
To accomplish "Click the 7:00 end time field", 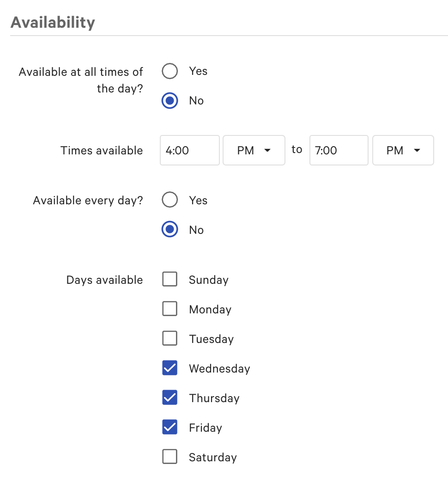I will click(339, 150).
